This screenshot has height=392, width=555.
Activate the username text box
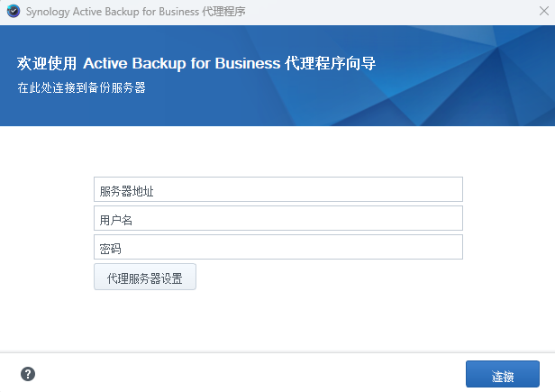click(277, 218)
